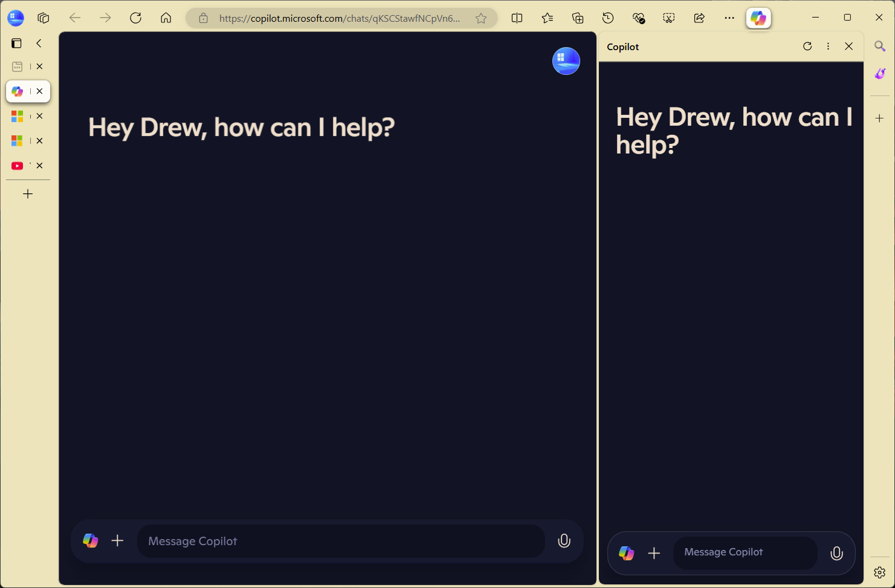Click the address bar URL text
Screen dimensions: 895x588
[x=340, y=18]
